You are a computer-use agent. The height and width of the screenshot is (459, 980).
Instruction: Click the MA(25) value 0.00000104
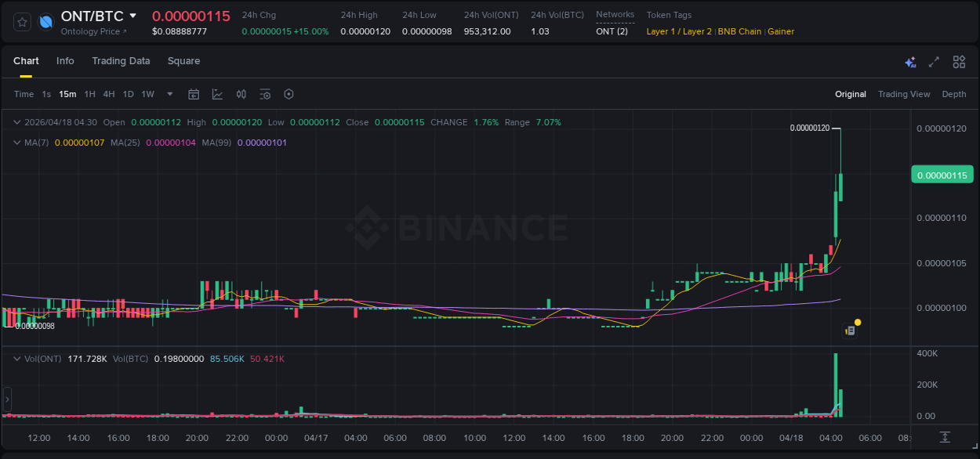[170, 143]
